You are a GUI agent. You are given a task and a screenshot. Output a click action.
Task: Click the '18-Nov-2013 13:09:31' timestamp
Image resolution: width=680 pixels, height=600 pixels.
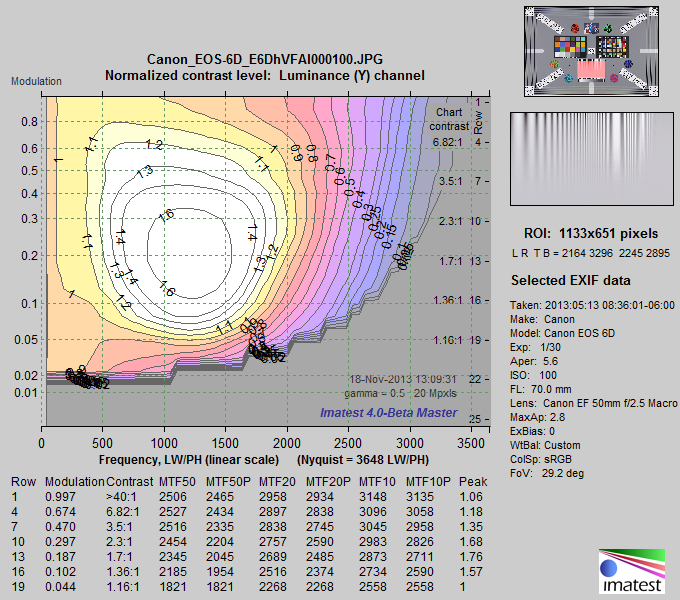tap(403, 379)
